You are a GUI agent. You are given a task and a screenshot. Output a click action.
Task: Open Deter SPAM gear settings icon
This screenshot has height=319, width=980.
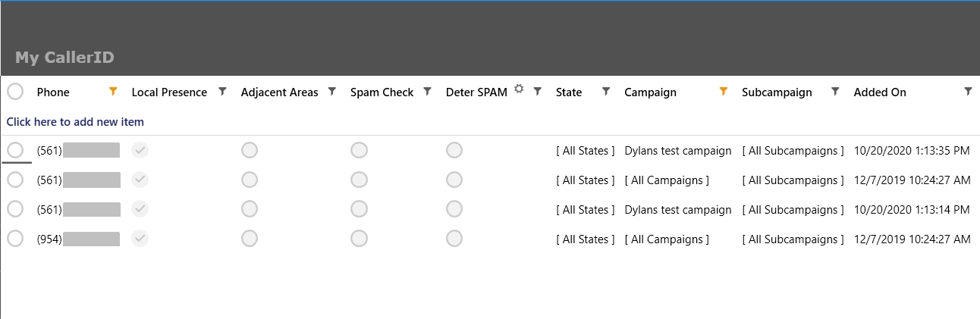[x=519, y=89]
